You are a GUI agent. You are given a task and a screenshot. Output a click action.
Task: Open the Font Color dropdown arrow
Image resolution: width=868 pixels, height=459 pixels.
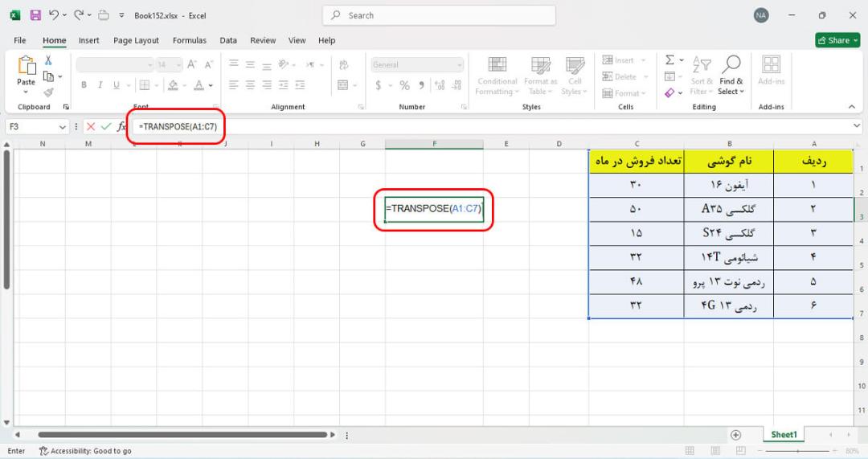(211, 85)
